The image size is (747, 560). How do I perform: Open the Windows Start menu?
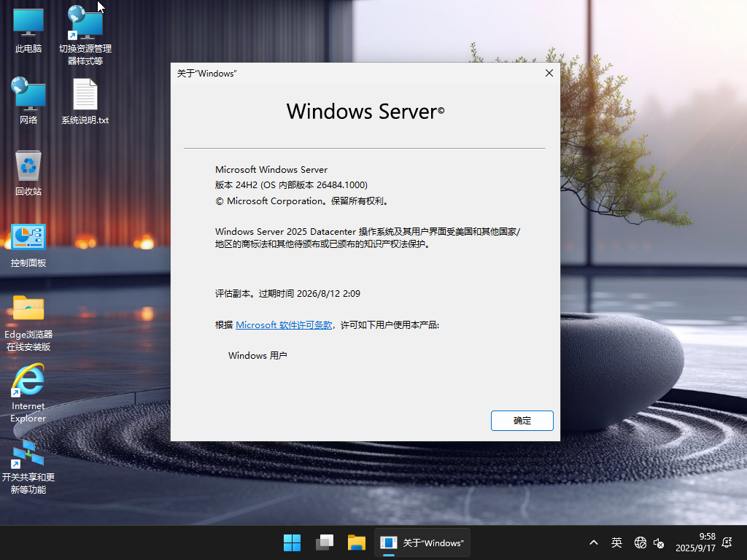pyautogui.click(x=292, y=542)
